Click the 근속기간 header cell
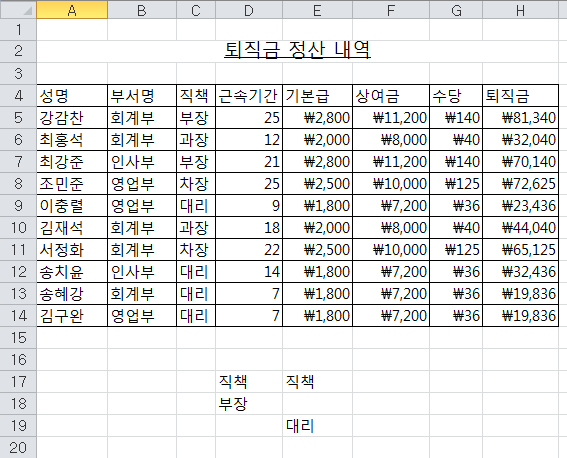Screen dimensions: 567x458 click(x=249, y=96)
